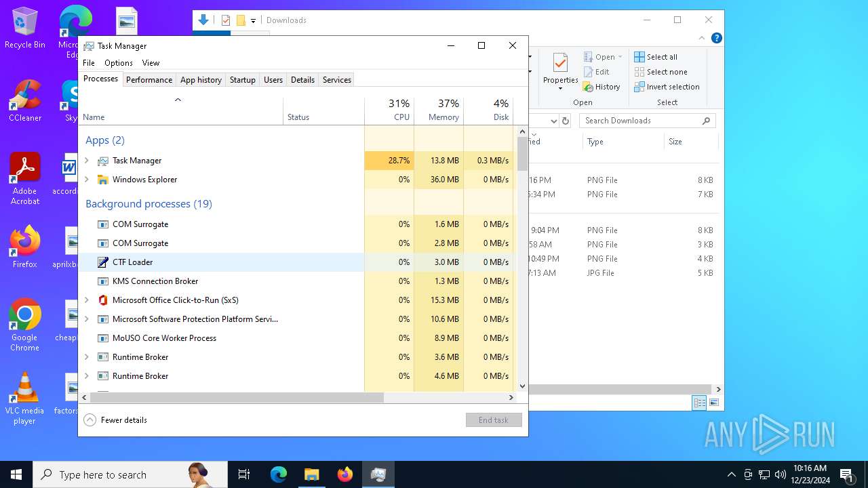Open CCleaner desktop shortcut
The width and height of the screenshot is (868, 488).
(25, 101)
